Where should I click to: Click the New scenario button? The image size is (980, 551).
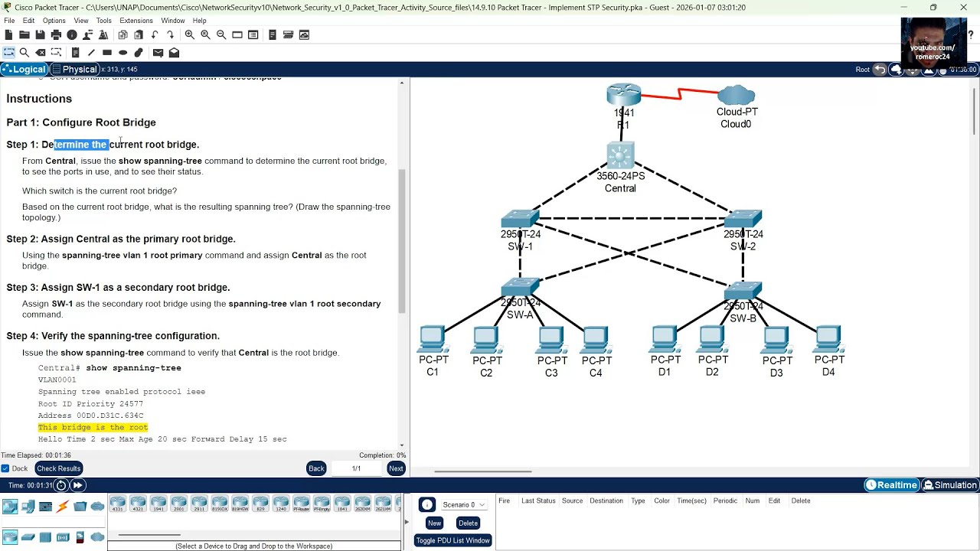click(434, 523)
